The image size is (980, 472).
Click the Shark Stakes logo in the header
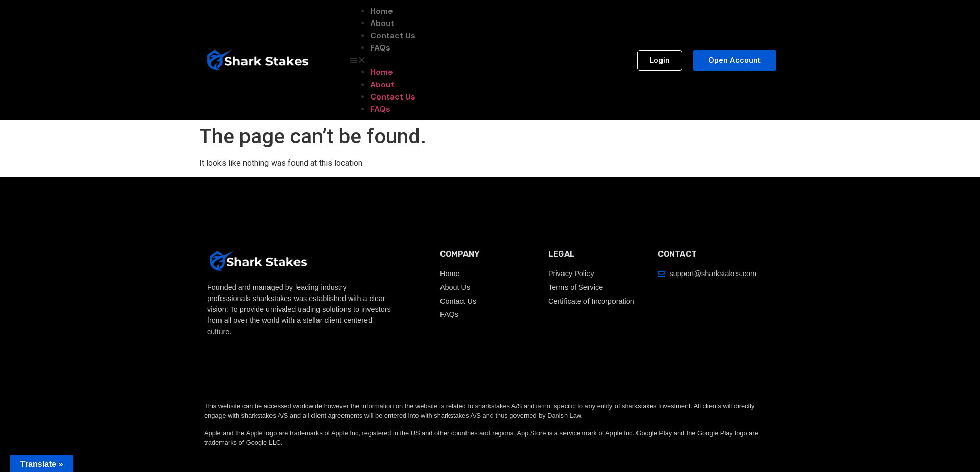pyautogui.click(x=257, y=60)
